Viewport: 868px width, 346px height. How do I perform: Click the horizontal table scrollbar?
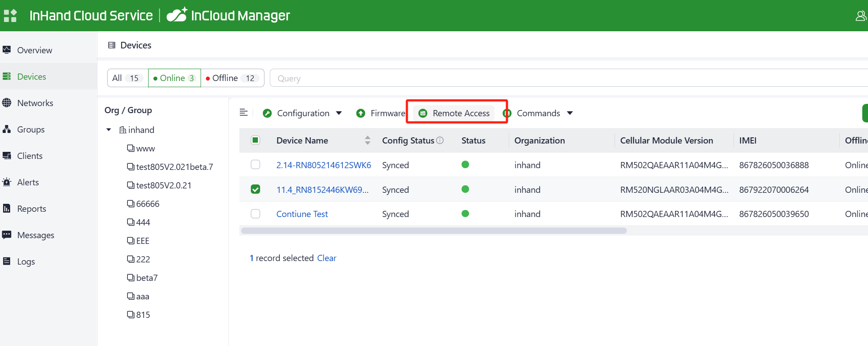coord(434,231)
